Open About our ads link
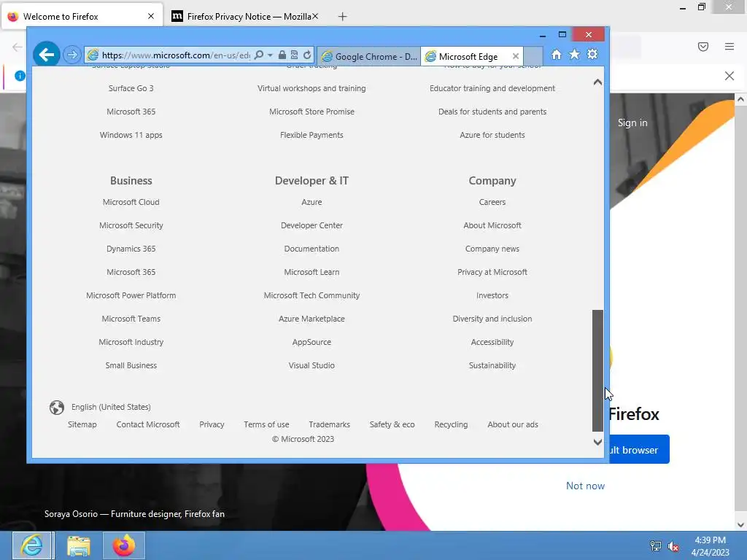Viewport: 747px width, 560px height. [x=513, y=424]
